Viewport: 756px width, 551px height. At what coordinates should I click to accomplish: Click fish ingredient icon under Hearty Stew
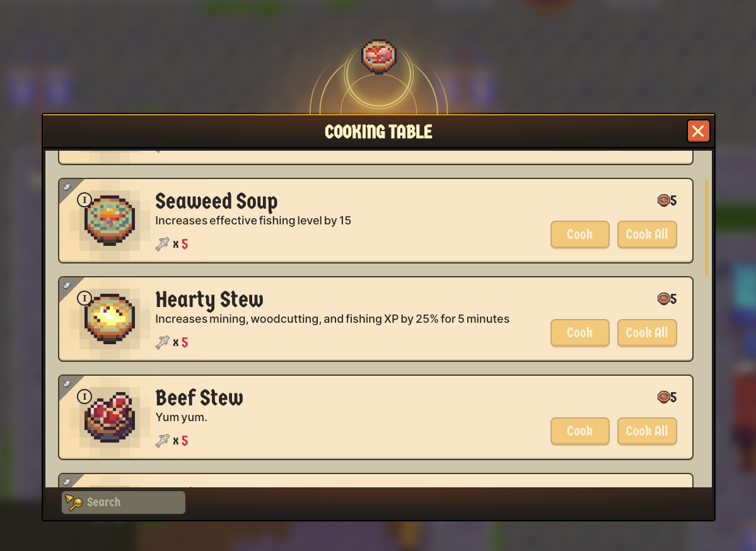(163, 342)
